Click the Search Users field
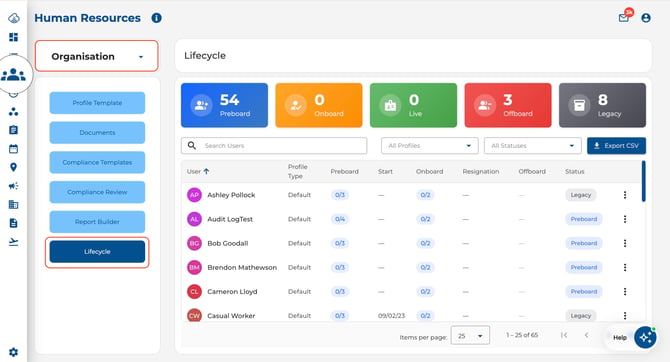Image resolution: width=670 pixels, height=362 pixels. click(x=274, y=146)
